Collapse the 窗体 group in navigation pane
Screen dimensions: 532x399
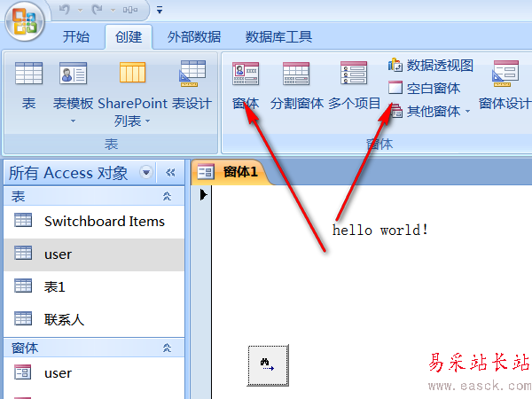coord(167,348)
